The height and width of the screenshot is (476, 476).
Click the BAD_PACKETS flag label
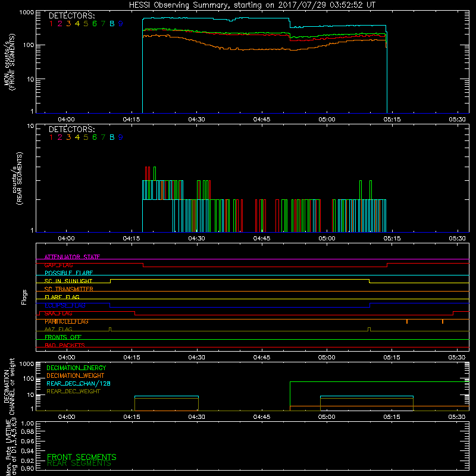click(x=65, y=346)
